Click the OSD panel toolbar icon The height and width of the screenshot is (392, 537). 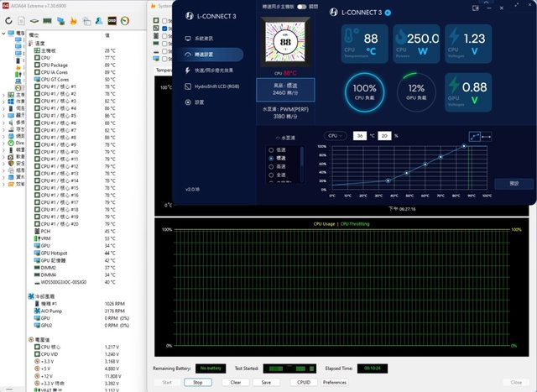(112, 19)
